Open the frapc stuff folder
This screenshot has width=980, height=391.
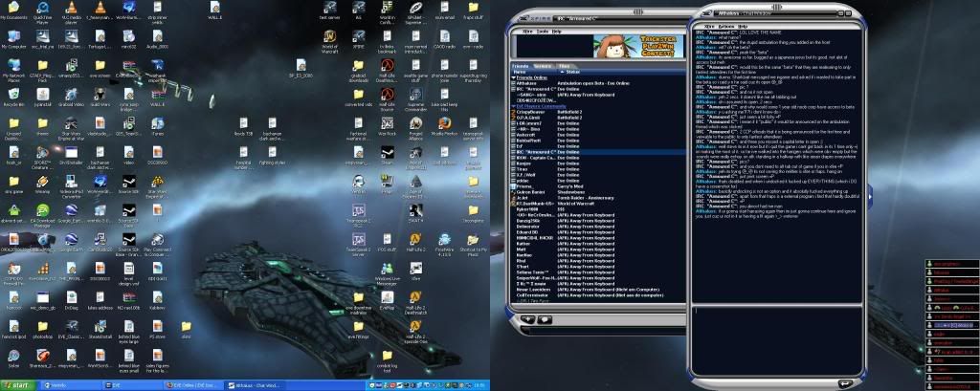[473, 11]
